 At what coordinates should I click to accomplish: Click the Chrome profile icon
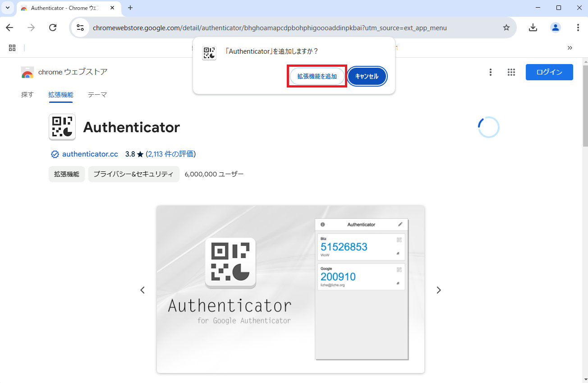tap(555, 28)
